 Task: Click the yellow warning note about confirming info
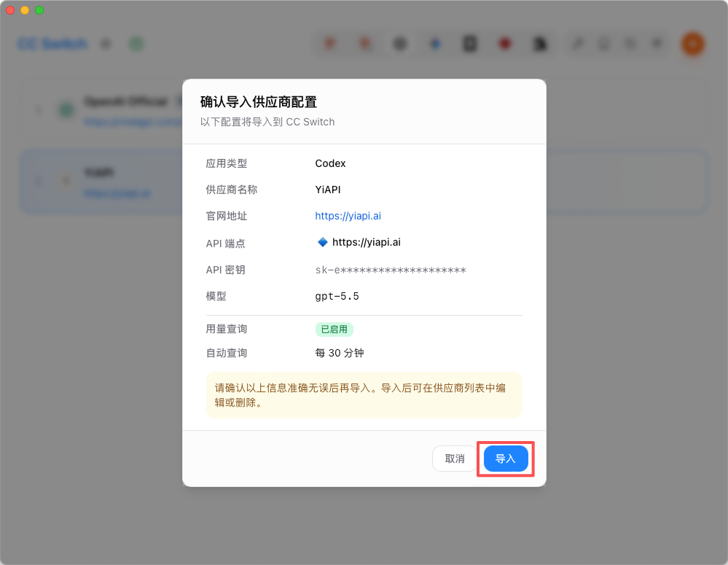click(364, 395)
